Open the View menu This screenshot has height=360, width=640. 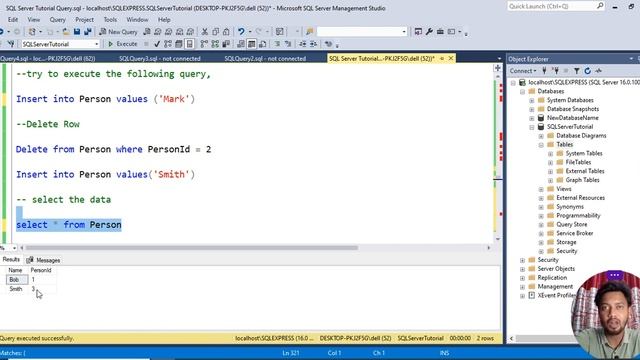(x=33, y=19)
